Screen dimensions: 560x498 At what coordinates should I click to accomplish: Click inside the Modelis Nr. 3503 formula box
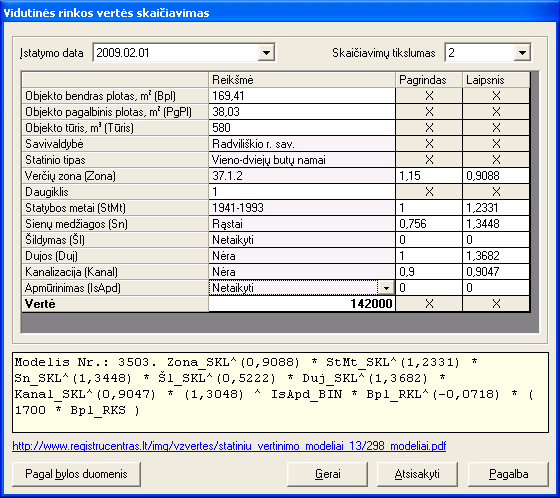click(x=280, y=392)
